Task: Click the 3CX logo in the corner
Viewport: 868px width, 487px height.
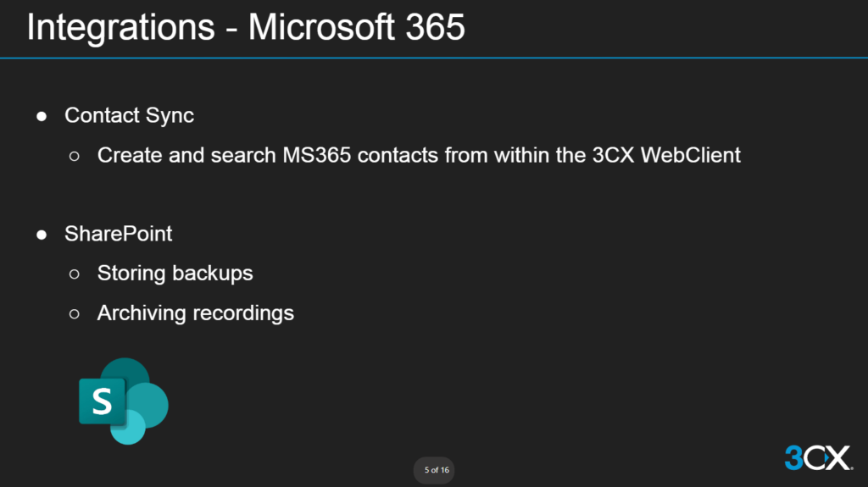Action: [817, 457]
